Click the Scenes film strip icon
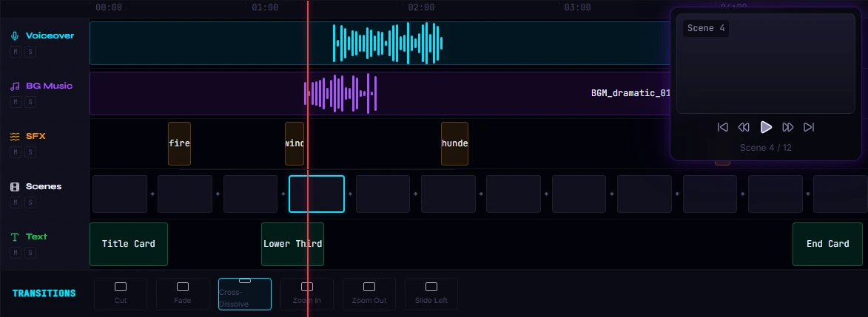This screenshot has height=317, width=868. tap(15, 186)
